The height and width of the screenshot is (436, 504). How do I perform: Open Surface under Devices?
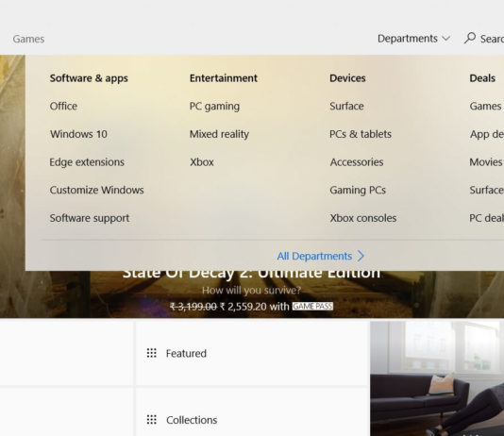pyautogui.click(x=346, y=106)
